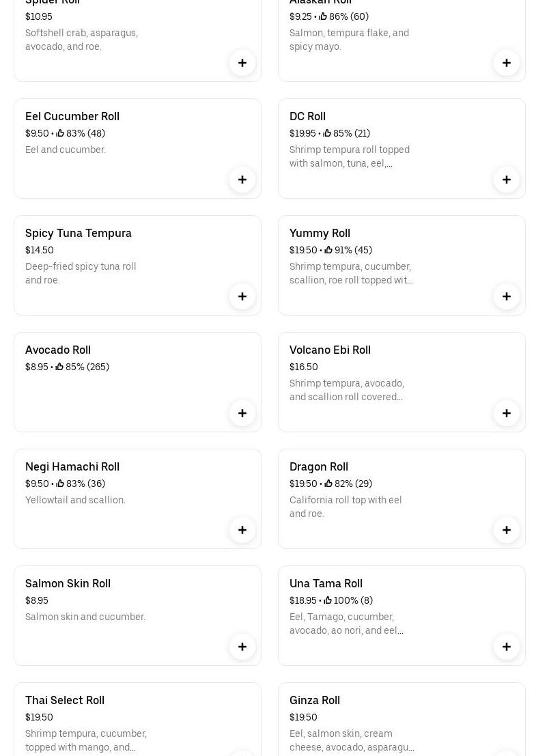549x756 pixels.
Task: Add Avocado Roll with plus button
Action: coord(242,413)
